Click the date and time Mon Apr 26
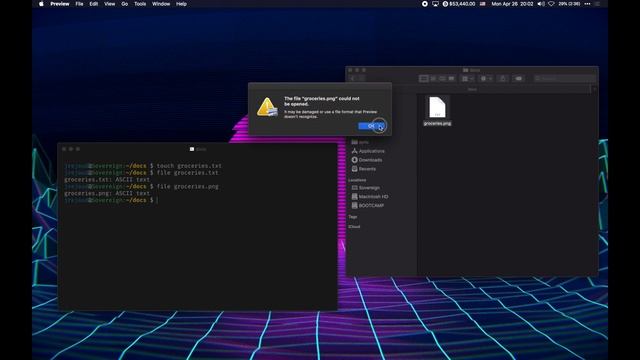 512,4
